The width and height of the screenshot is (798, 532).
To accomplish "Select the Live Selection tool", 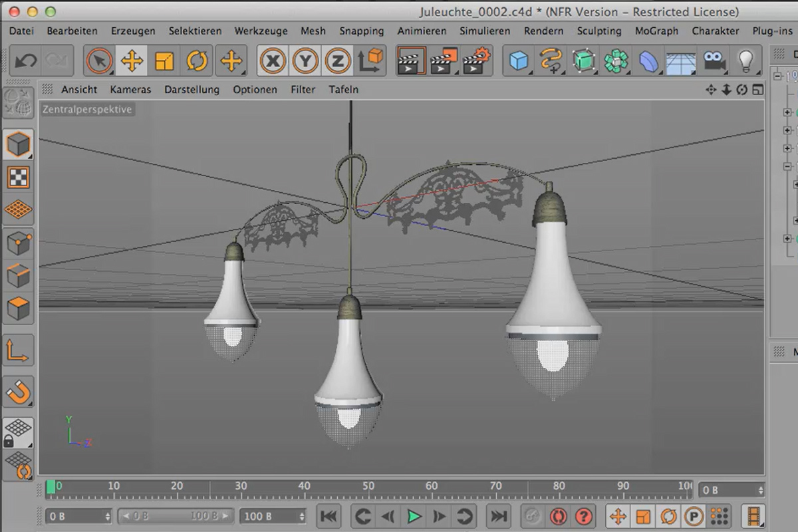I will point(100,61).
